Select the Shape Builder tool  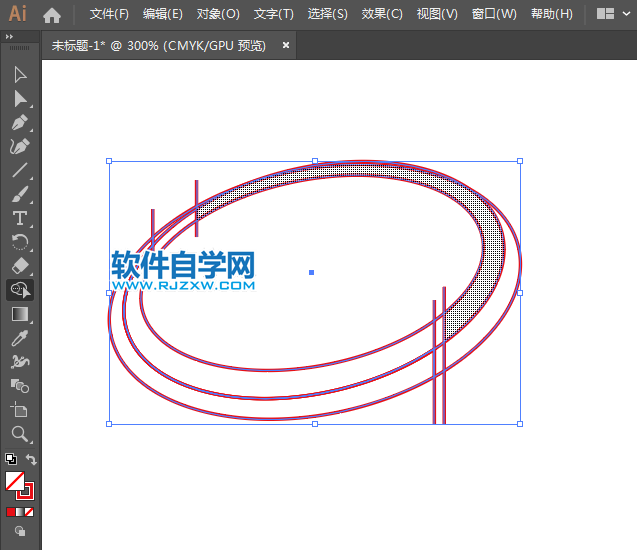click(x=20, y=290)
